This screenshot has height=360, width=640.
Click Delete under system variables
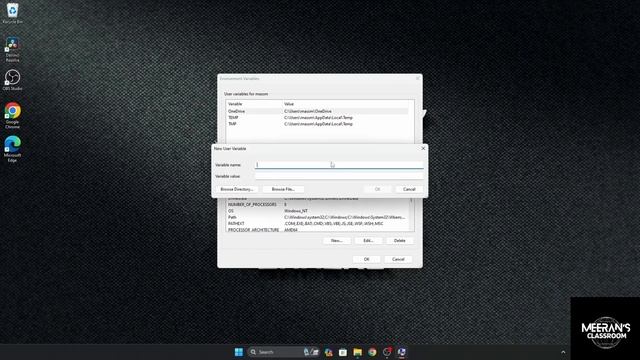400,241
